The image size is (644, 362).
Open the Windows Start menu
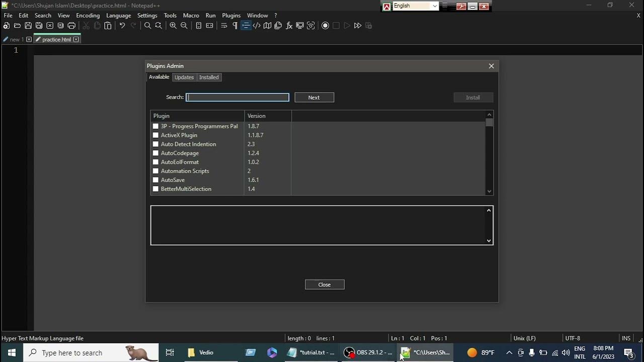(x=12, y=352)
